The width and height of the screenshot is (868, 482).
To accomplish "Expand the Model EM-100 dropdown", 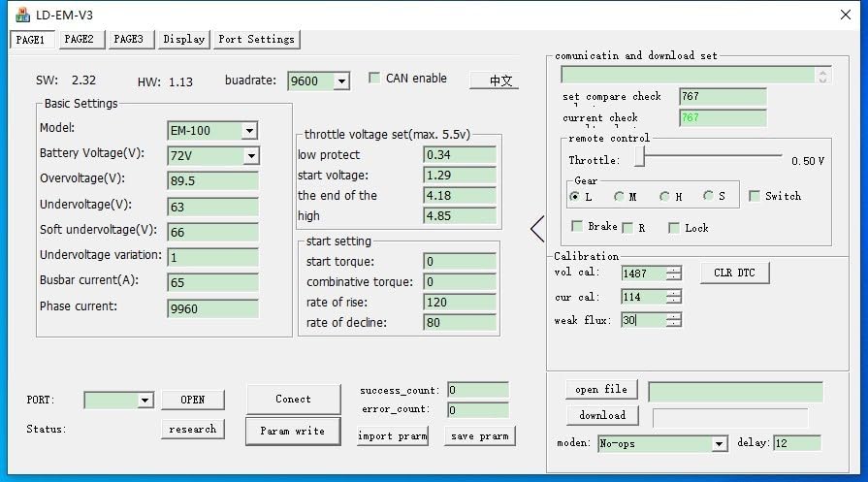I will tap(249, 131).
